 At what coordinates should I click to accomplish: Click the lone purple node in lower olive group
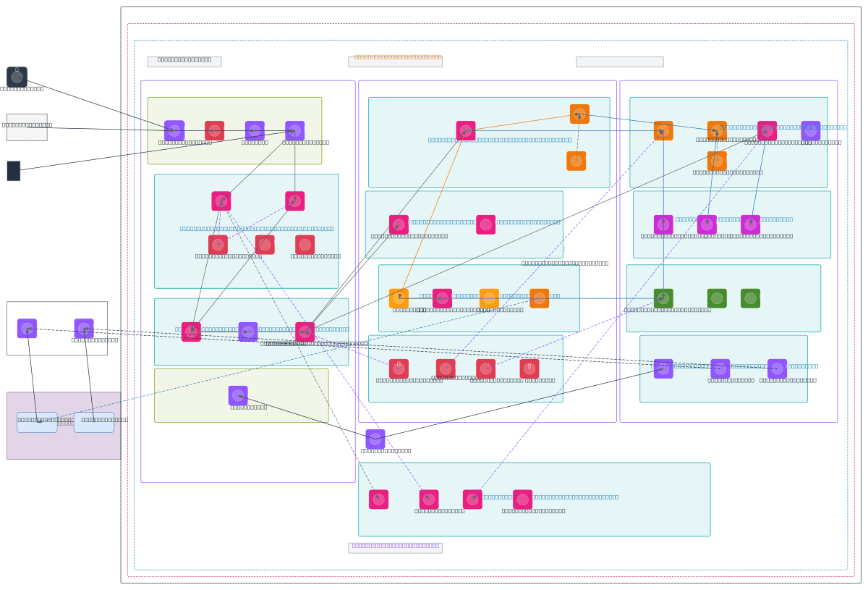click(x=238, y=395)
